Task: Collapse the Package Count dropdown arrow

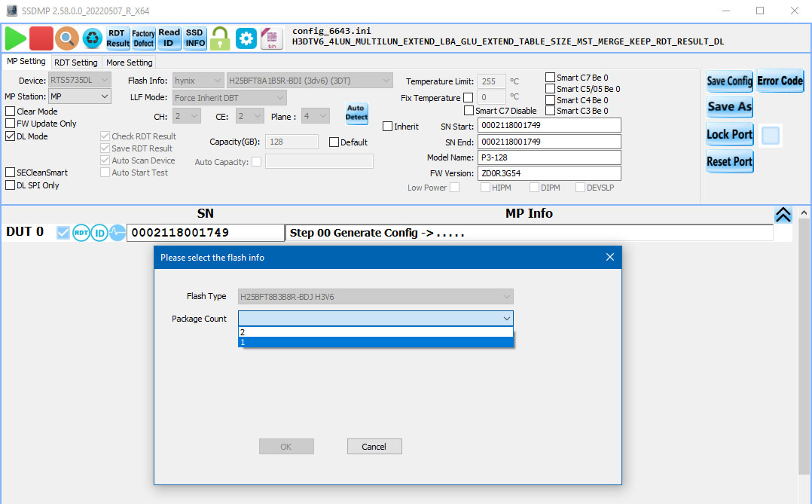Action: [x=506, y=318]
